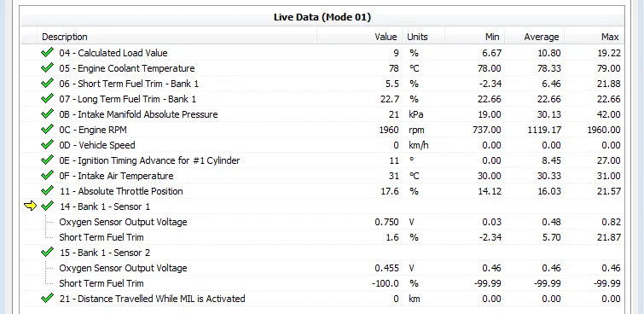Click green checkmark next to Engine RPM
This screenshot has height=314, width=644.
pos(47,130)
